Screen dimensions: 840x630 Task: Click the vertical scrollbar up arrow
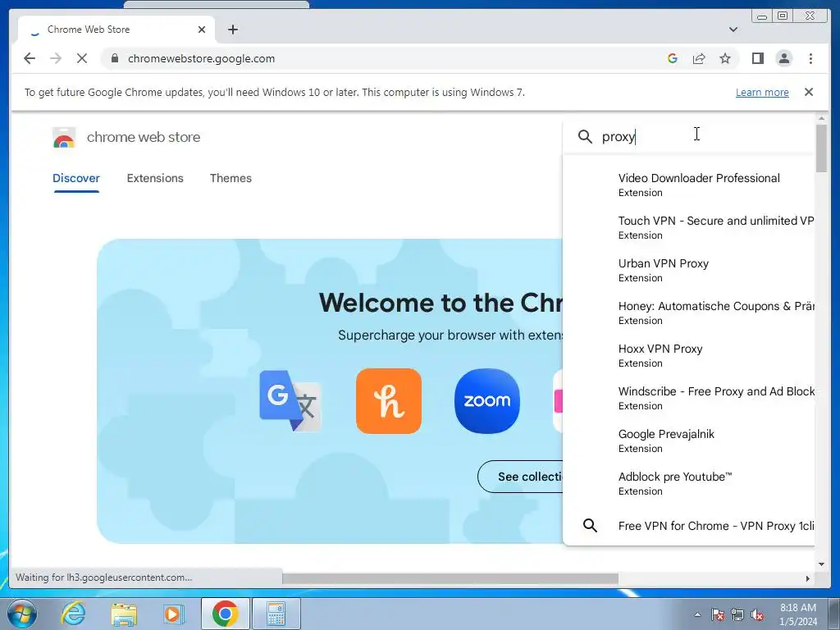tap(821, 118)
